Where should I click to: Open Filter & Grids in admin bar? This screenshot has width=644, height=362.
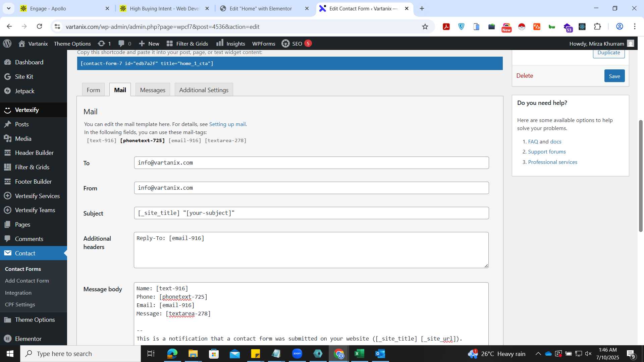(187, 44)
